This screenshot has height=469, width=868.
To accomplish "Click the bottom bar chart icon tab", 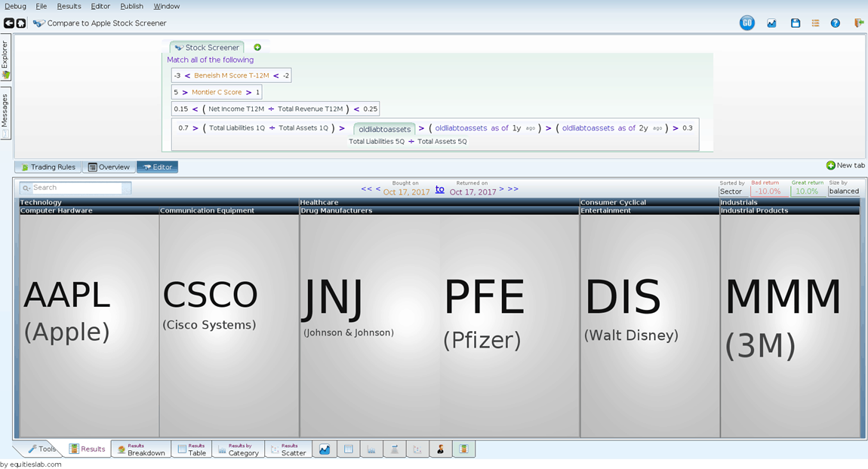I will click(371, 449).
